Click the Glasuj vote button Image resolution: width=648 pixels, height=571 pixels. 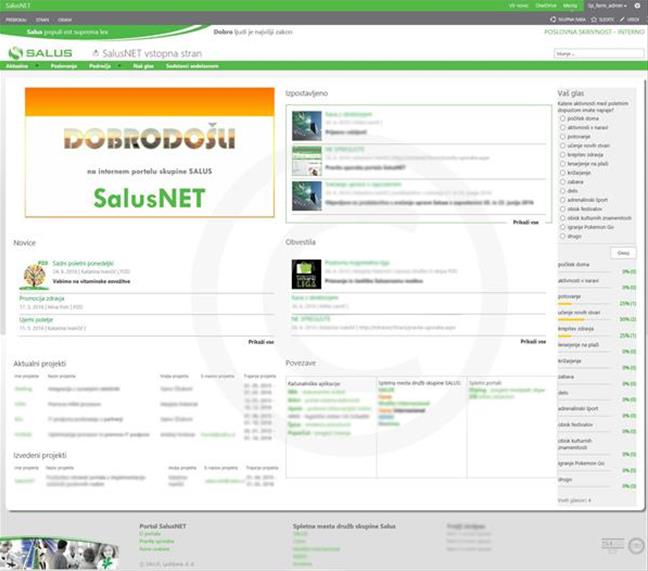(x=623, y=253)
